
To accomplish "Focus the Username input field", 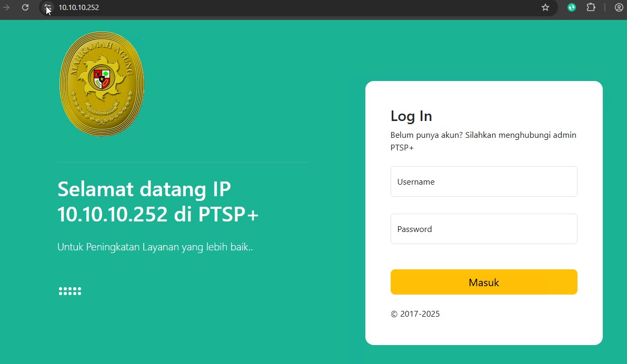I will click(484, 181).
